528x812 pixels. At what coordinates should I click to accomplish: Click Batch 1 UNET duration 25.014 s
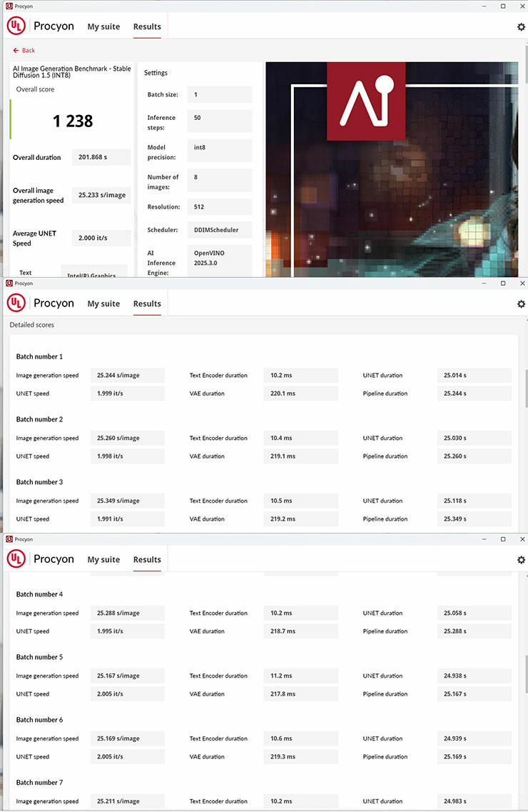point(474,376)
